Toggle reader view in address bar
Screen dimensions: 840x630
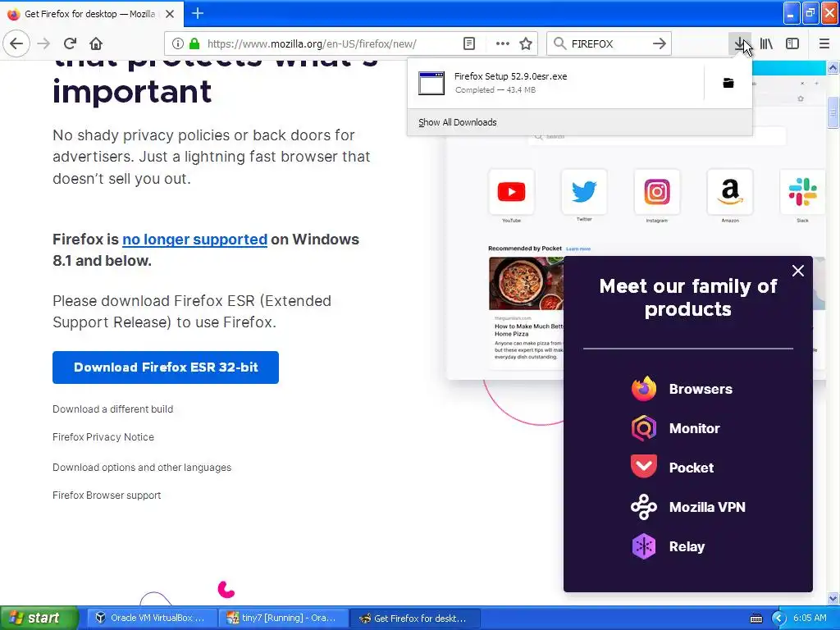pyautogui.click(x=468, y=43)
